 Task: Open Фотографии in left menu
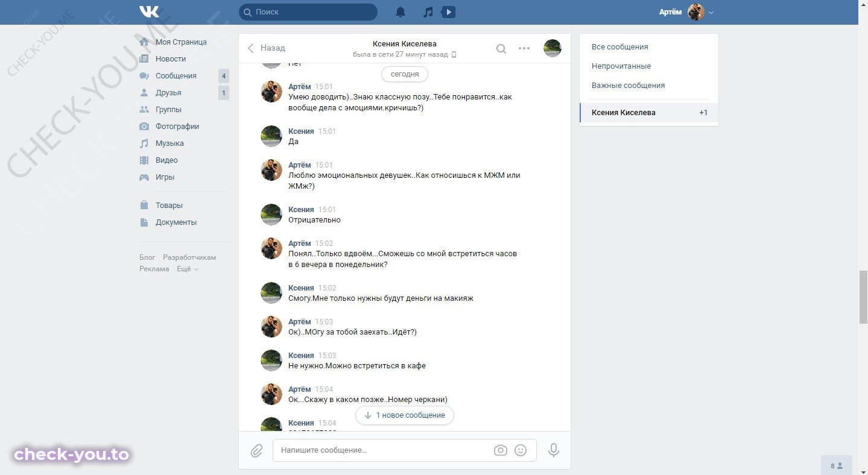pyautogui.click(x=177, y=127)
